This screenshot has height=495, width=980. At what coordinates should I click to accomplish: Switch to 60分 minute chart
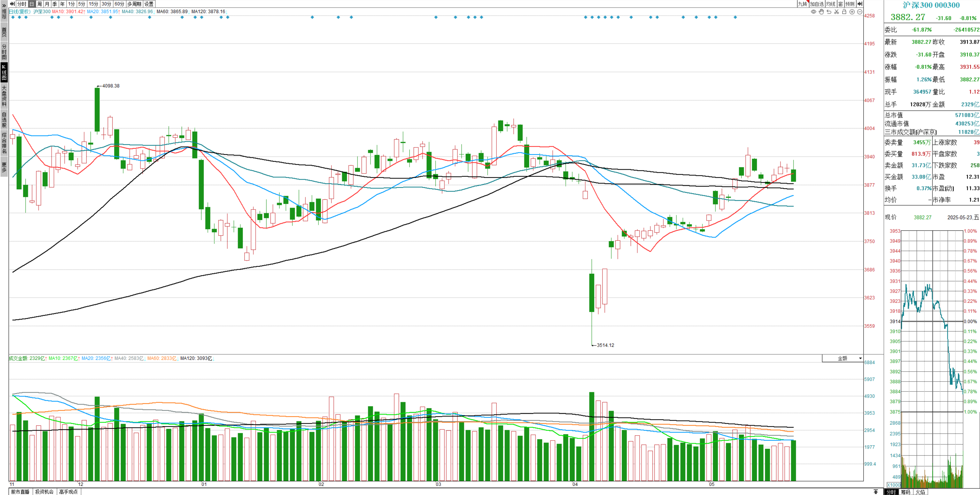coord(119,4)
